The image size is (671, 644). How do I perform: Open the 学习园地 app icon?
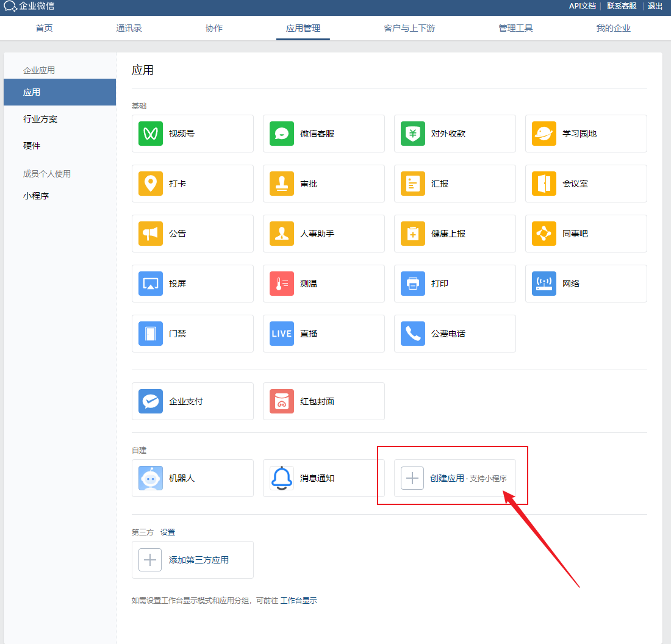(x=544, y=134)
